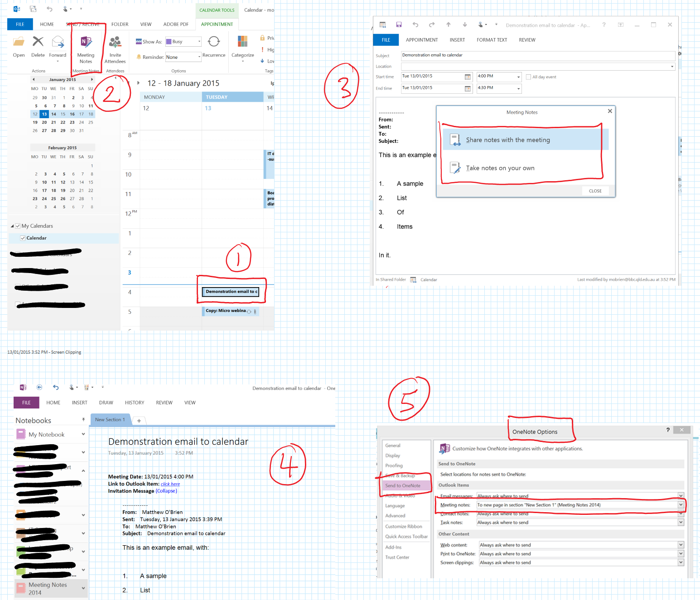Click the Undo icon in the appointment toolbar
The width and height of the screenshot is (700, 600).
tap(415, 24)
